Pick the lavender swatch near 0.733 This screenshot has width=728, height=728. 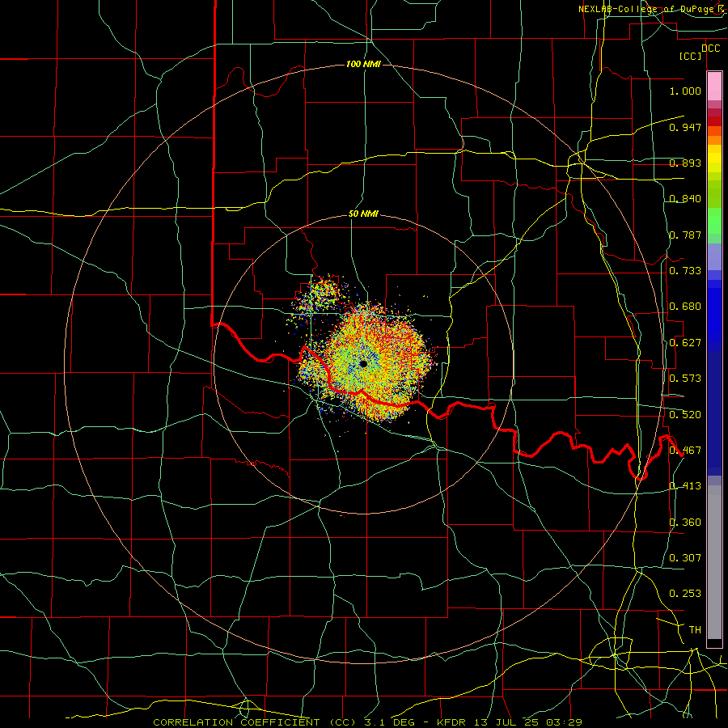pyautogui.click(x=714, y=257)
